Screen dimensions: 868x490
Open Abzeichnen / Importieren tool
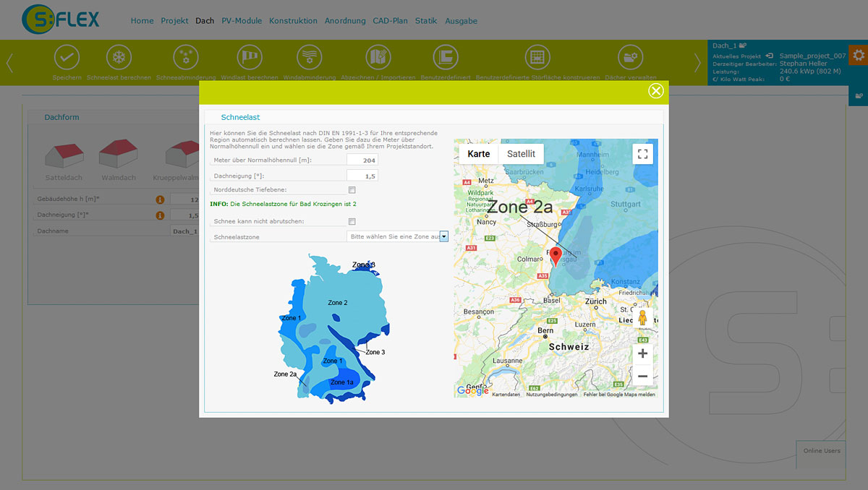(378, 57)
